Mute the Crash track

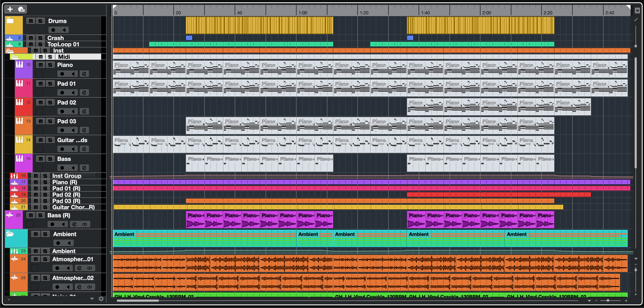tap(31, 38)
